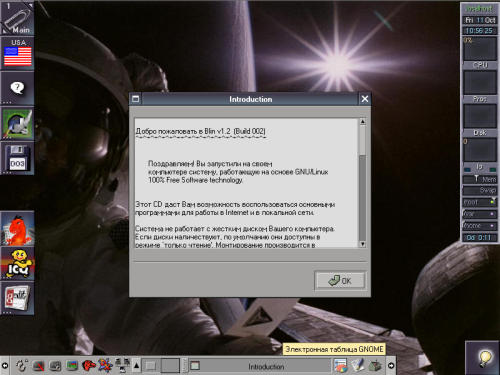Viewport: 500px width, 375px height.
Task: Launch the DOS floppy disk icon
Action: click(17, 158)
